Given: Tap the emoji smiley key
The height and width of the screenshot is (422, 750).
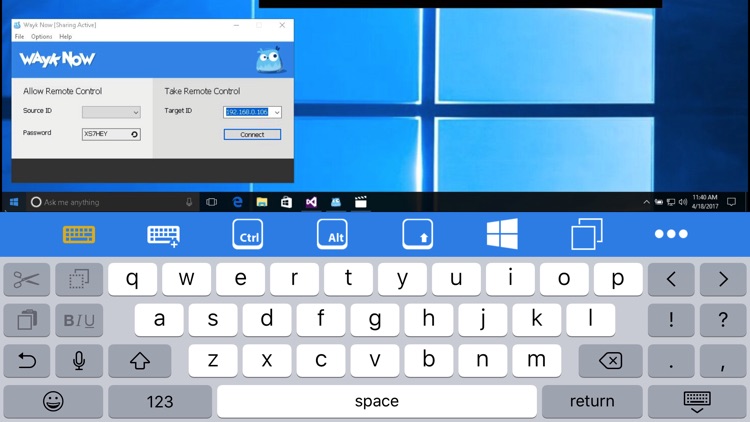Looking at the screenshot, I should [53, 401].
